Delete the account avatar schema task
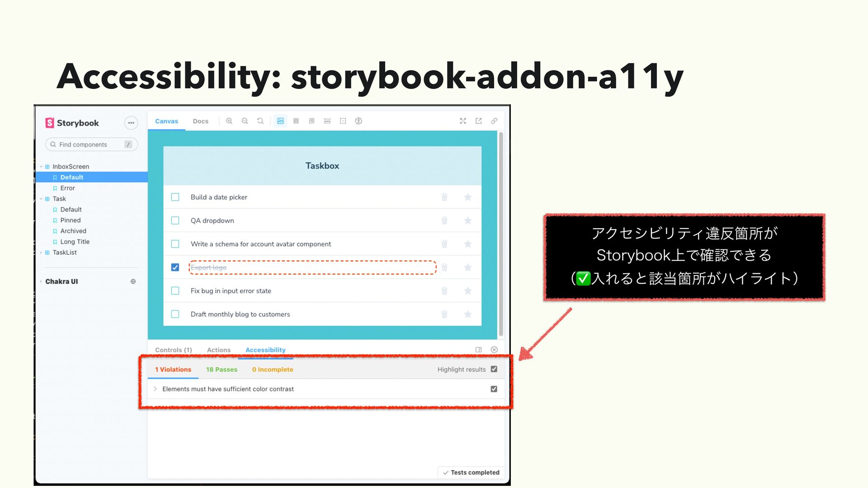 point(444,244)
